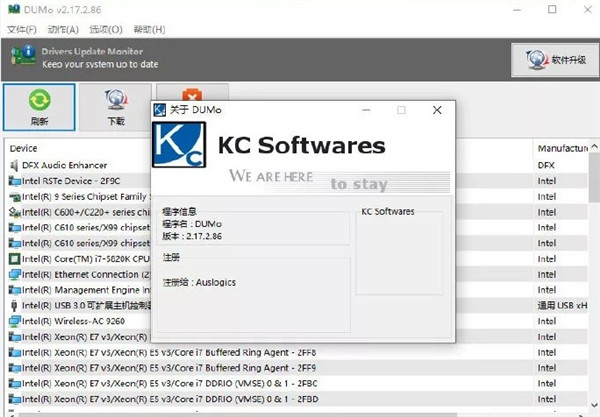Click the KC Softwares logo image
The height and width of the screenshot is (417, 600).
tap(179, 145)
